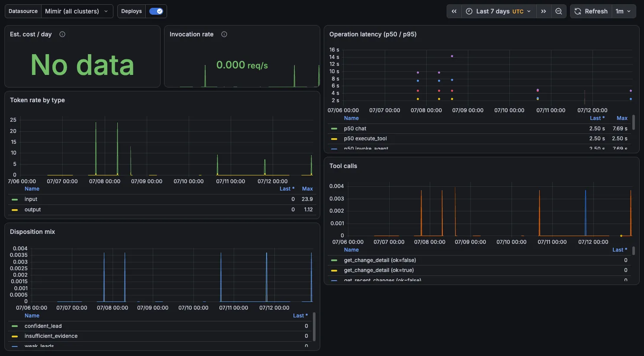Click the Datasource label
This screenshot has height=356, width=644.
tap(23, 11)
